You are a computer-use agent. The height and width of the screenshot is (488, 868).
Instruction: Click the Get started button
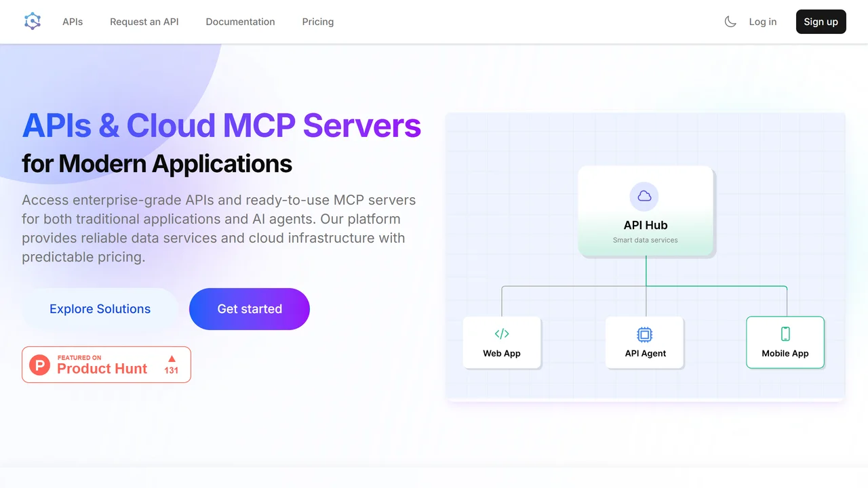click(250, 309)
